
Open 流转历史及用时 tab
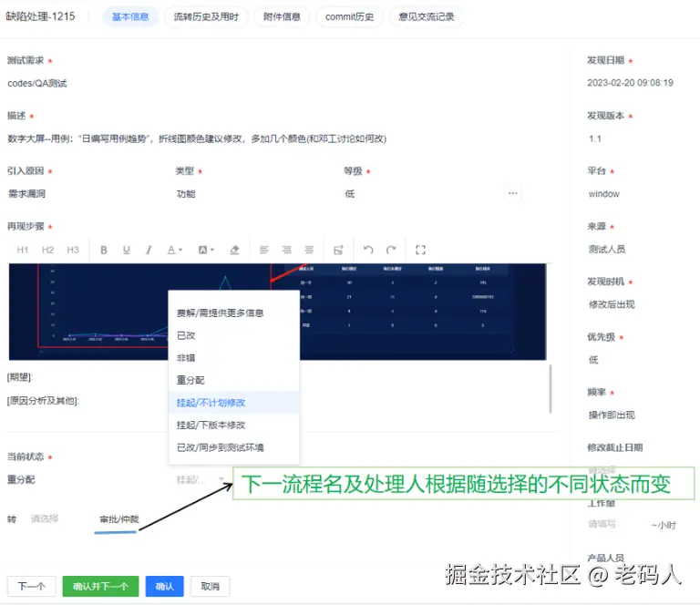tap(206, 17)
